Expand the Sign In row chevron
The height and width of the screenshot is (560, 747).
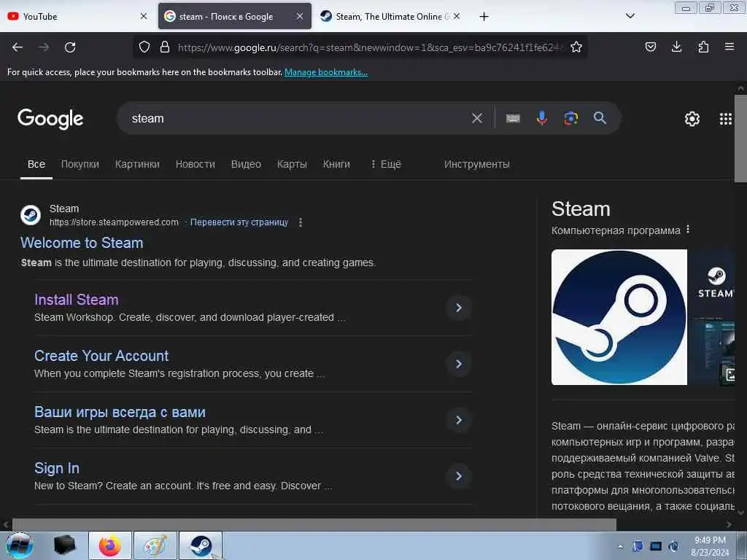pos(459,476)
